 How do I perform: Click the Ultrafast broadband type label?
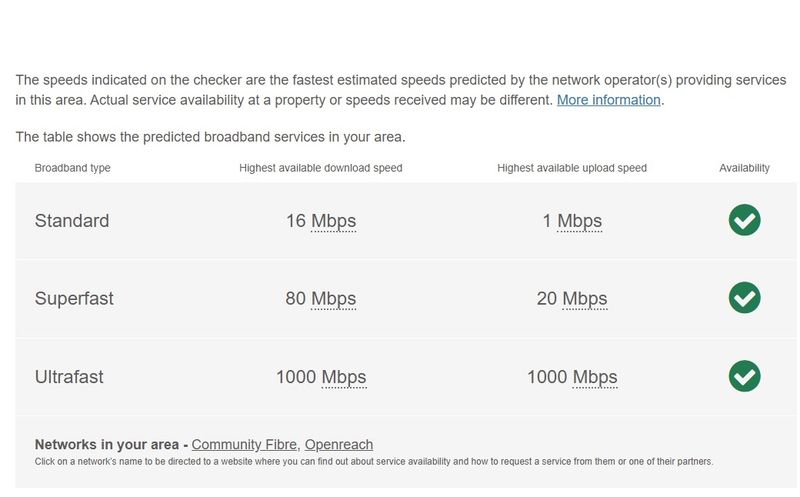[69, 377]
